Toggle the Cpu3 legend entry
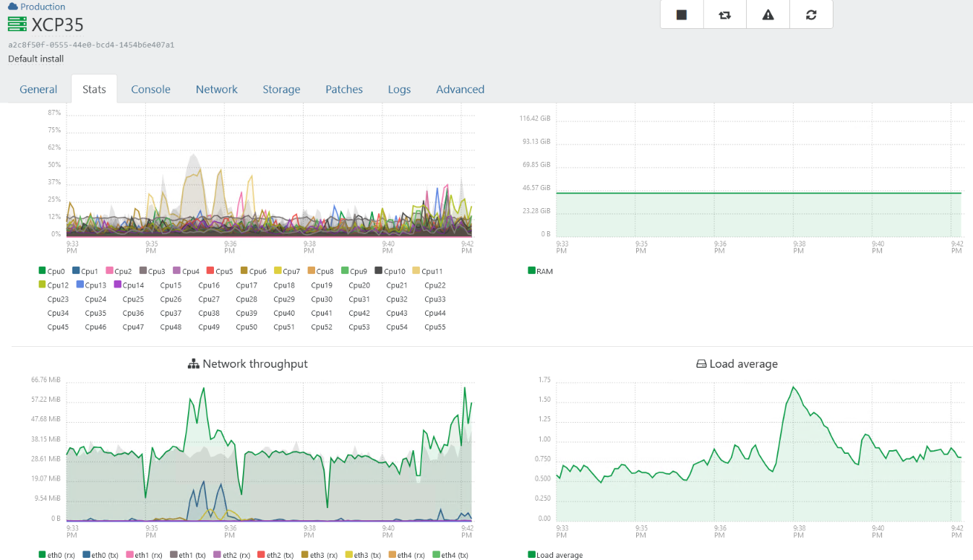The width and height of the screenshot is (973, 560). click(x=152, y=271)
